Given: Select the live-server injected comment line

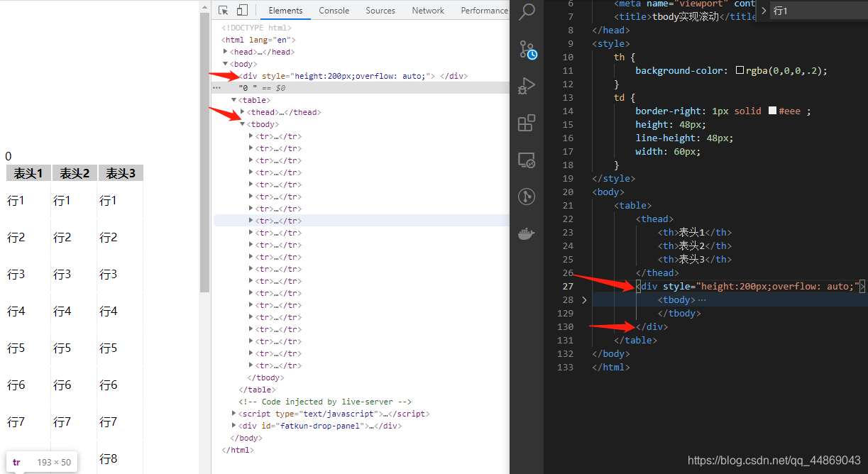Looking at the screenshot, I should click(325, 402).
